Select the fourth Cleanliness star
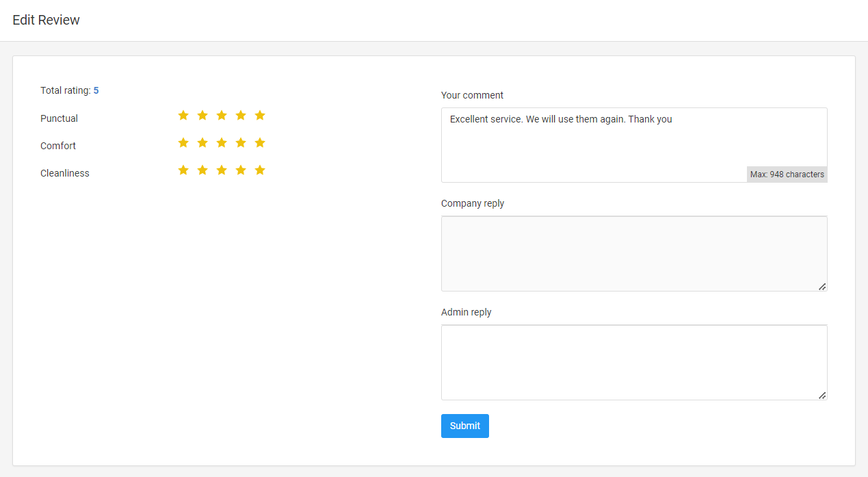The width and height of the screenshot is (868, 477). [x=241, y=170]
